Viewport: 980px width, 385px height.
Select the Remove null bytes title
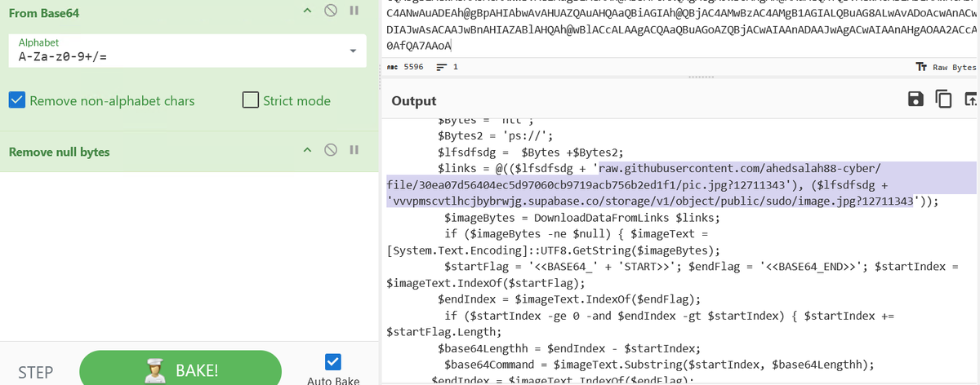point(59,152)
